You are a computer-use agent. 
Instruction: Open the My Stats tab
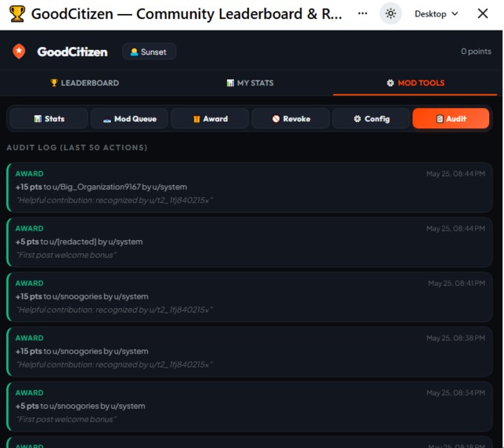(250, 83)
